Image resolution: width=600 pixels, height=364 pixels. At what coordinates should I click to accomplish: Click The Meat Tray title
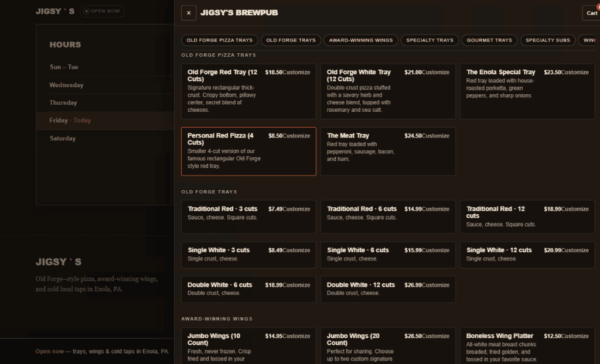[348, 135]
